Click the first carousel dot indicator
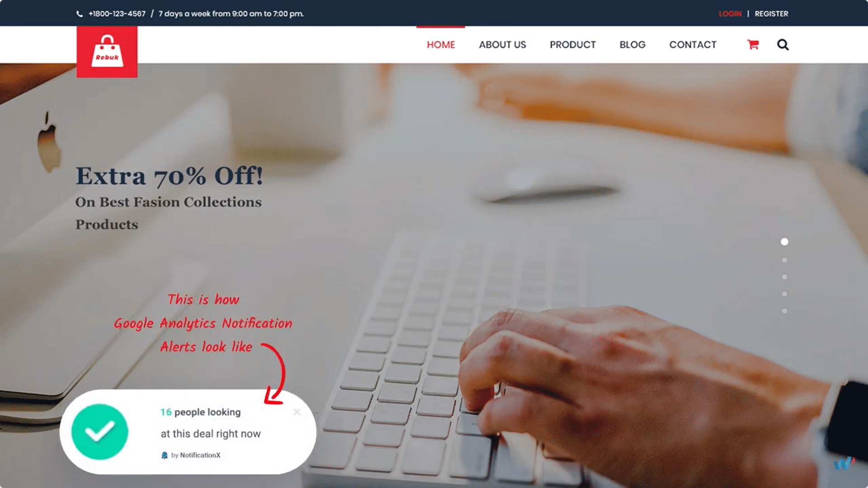Viewport: 868px width, 488px height. click(x=784, y=241)
